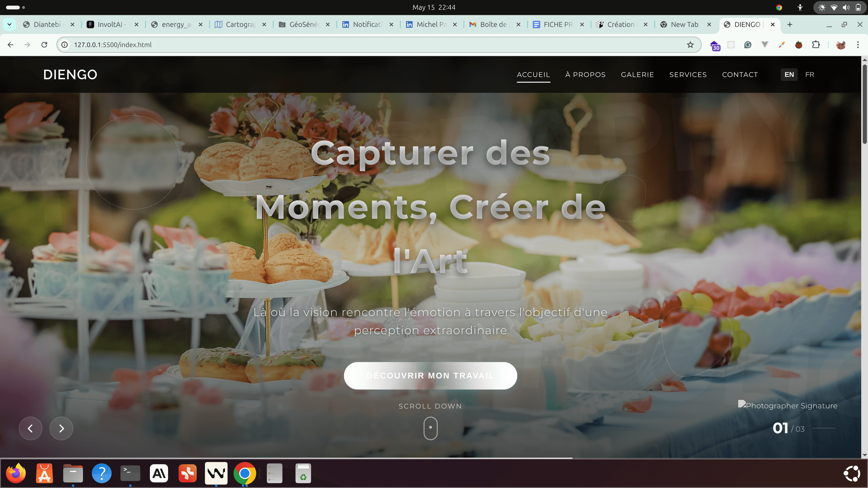Open the tab search dropdown arrow
Viewport: 868px width, 488px height.
pos(9,25)
